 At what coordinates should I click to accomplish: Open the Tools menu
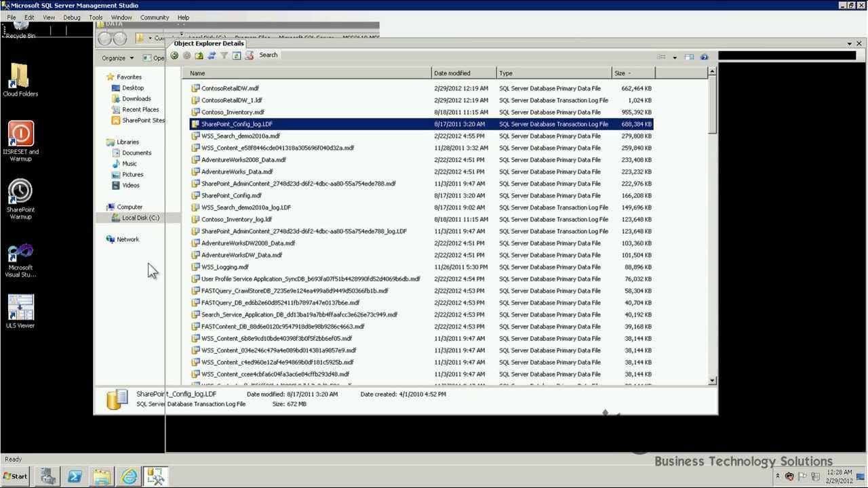96,18
